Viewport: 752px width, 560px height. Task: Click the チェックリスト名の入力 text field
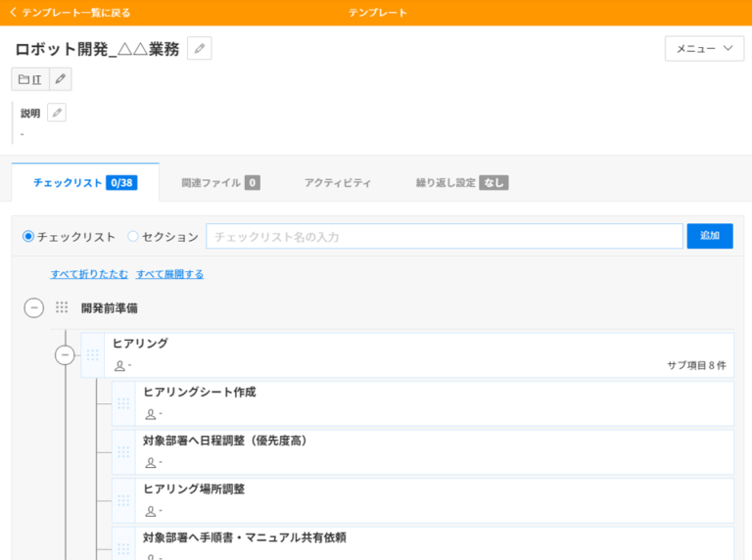point(444,237)
